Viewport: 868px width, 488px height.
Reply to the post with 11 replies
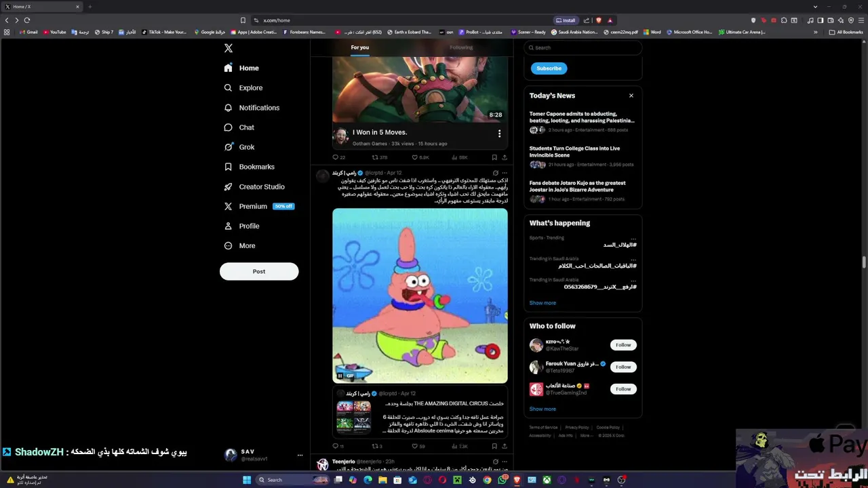click(338, 446)
